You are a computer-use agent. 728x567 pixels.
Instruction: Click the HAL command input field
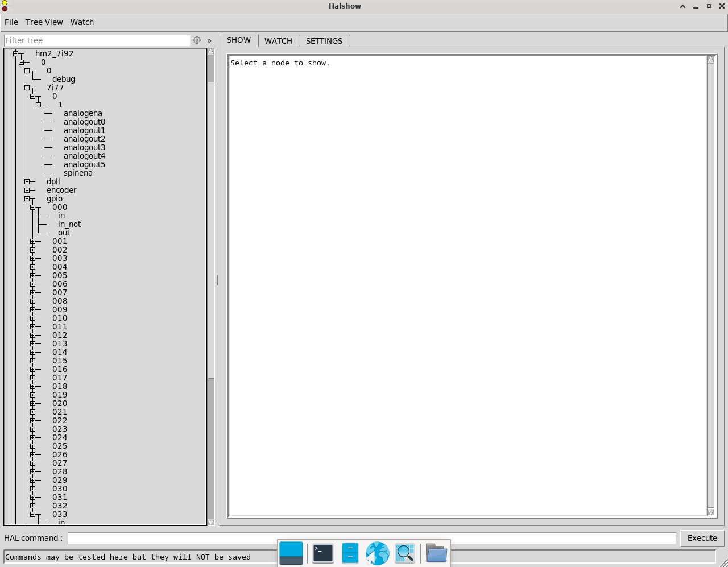tap(371, 538)
